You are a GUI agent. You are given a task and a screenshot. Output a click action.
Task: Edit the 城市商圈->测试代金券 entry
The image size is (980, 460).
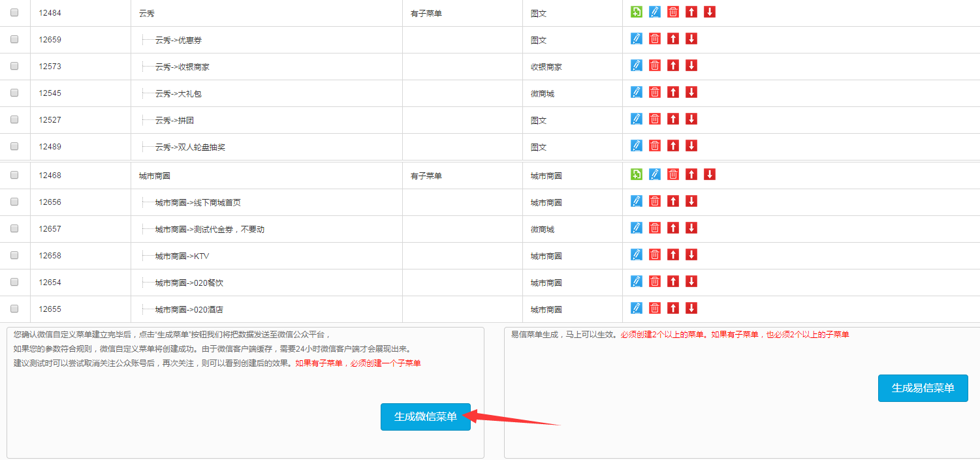tap(637, 228)
